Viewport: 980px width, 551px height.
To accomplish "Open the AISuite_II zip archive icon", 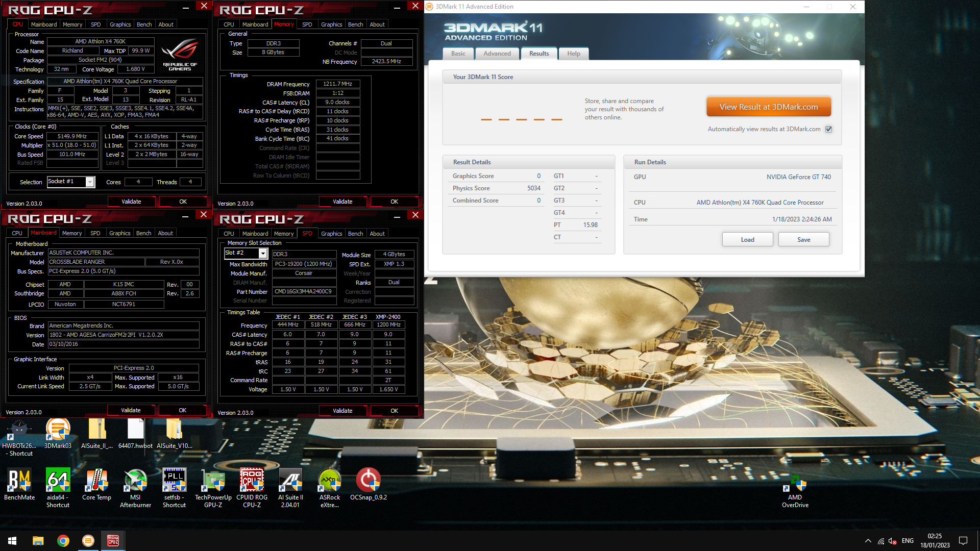I will click(97, 434).
